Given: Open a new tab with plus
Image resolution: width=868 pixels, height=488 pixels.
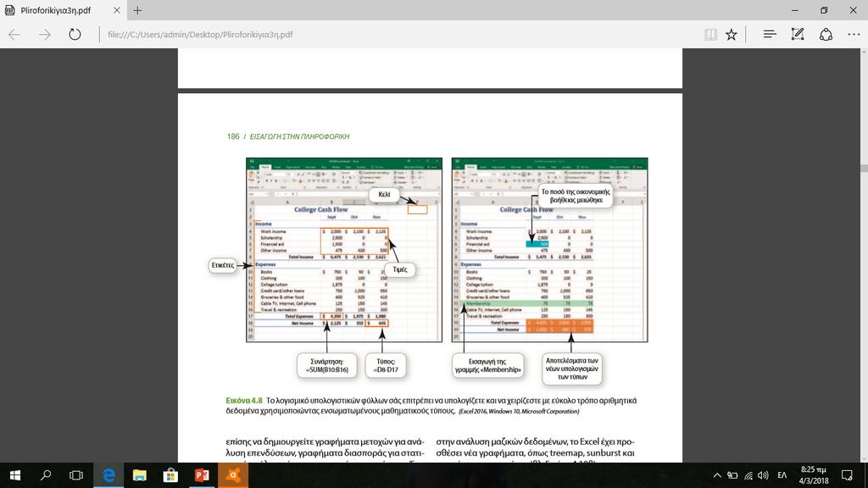Looking at the screenshot, I should point(138,10).
